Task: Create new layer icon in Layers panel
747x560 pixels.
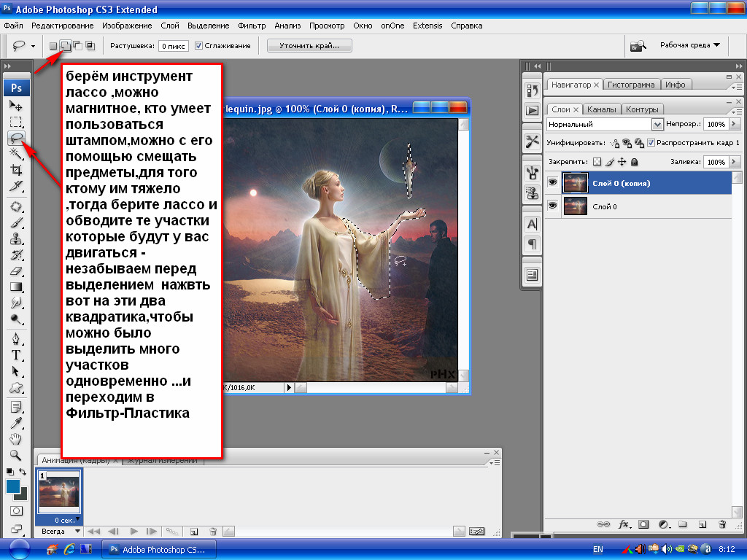Action: point(703,524)
